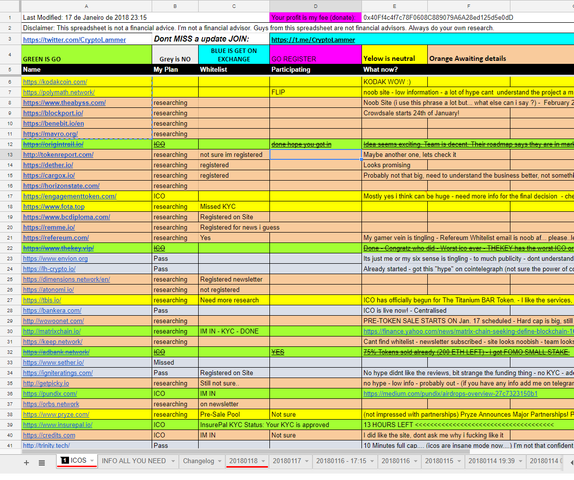
Task: Select the cyan BLUE IS GET ON EXCHANGE cell
Action: 234,55
